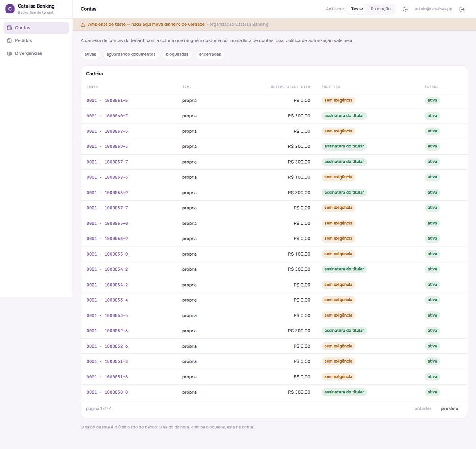Viewport: 476px width, 449px height.
Task: Open account 0001 · 1000059-3
Action: pyautogui.click(x=107, y=147)
